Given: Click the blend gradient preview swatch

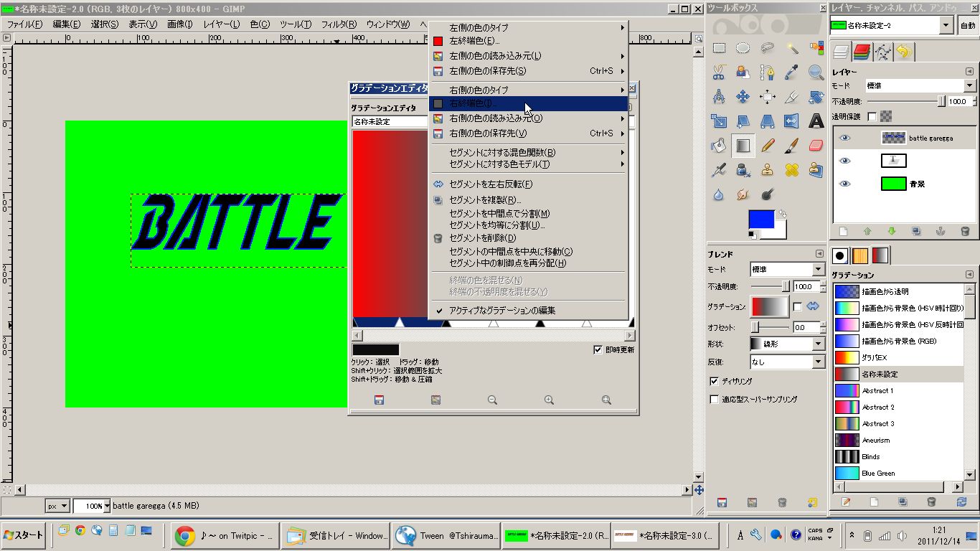Looking at the screenshot, I should (x=769, y=307).
